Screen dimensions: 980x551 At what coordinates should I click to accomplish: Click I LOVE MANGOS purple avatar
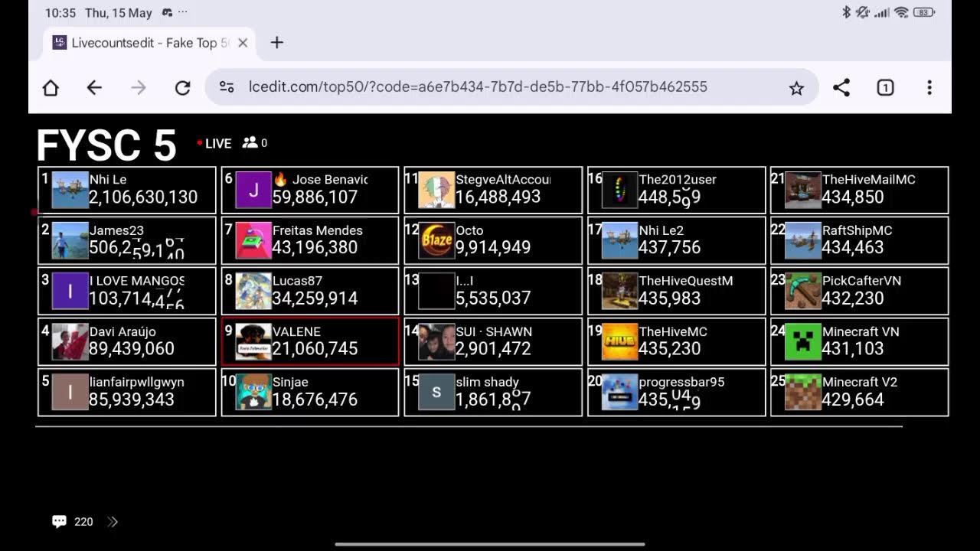coord(70,292)
